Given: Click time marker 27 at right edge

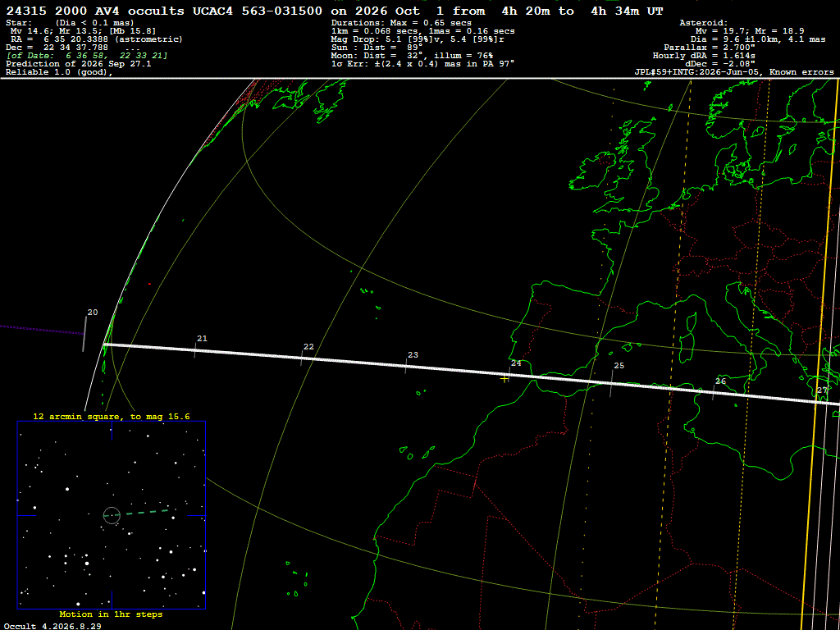Looking at the screenshot, I should 822,390.
